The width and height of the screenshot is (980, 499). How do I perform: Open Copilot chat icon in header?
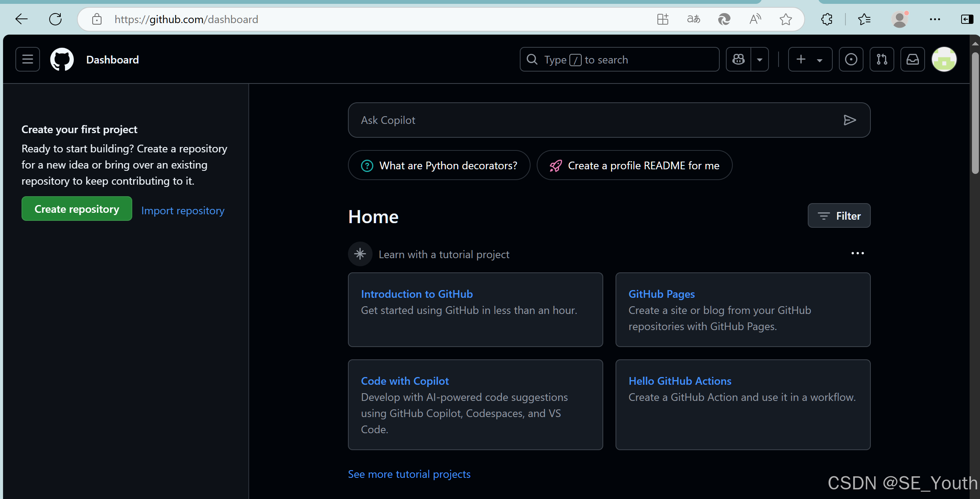(738, 59)
